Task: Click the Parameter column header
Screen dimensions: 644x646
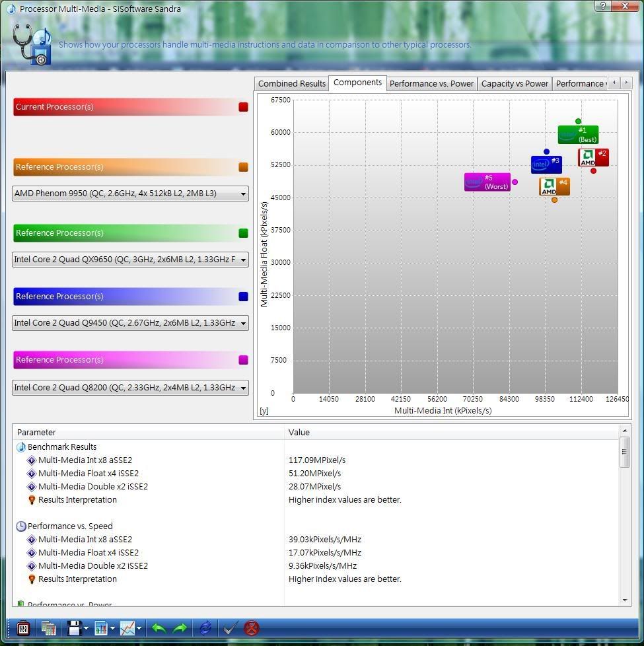Action: (x=149, y=432)
